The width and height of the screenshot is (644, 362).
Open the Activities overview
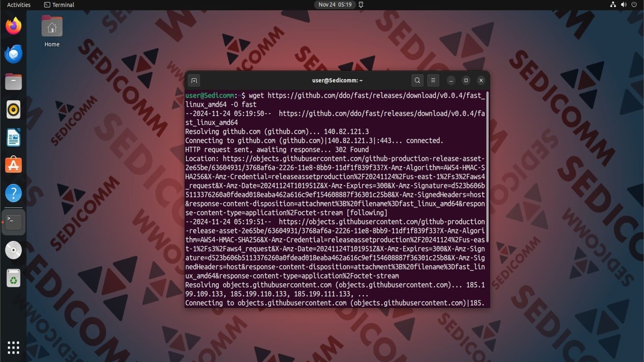click(19, 5)
